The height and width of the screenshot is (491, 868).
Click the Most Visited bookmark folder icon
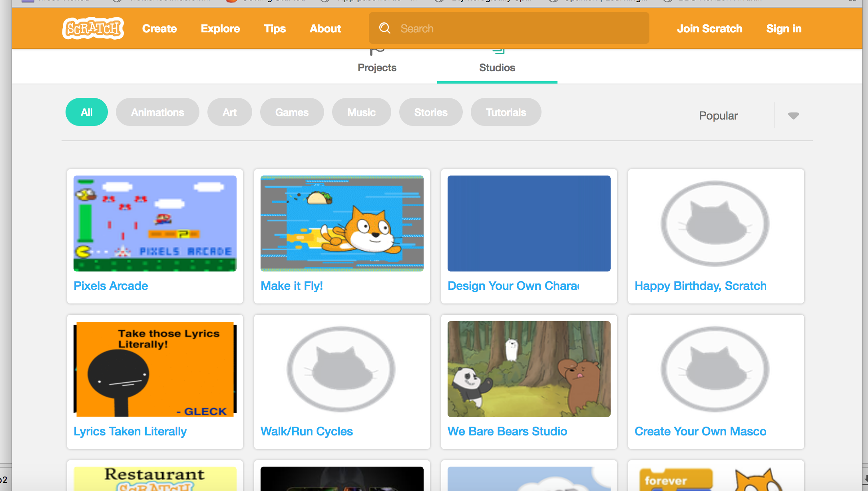click(27, 1)
